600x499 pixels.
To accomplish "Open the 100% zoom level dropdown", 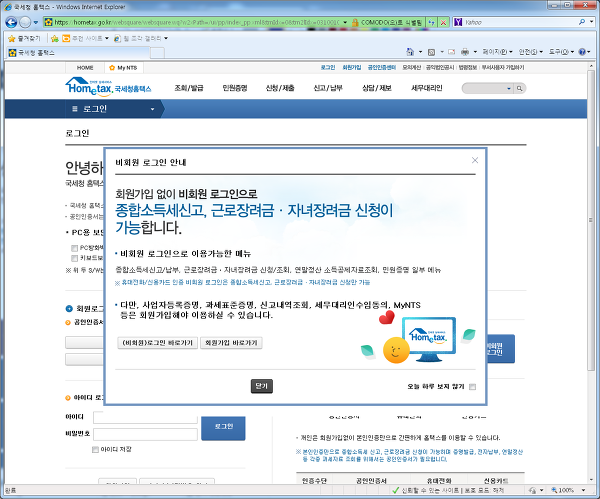I will click(x=583, y=490).
